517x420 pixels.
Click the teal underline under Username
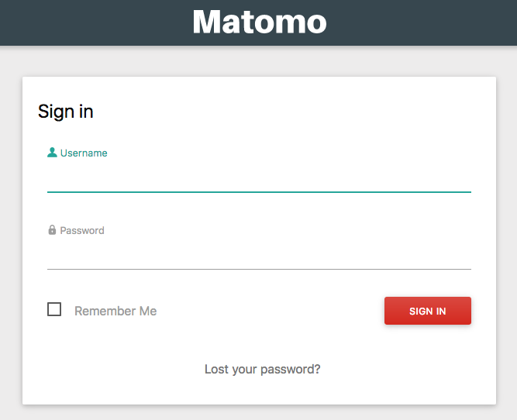click(259, 191)
